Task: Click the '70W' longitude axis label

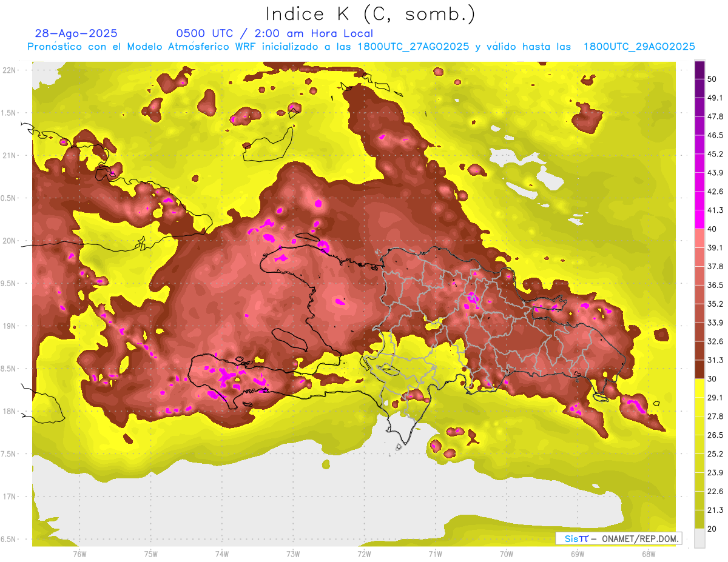Action: (507, 554)
